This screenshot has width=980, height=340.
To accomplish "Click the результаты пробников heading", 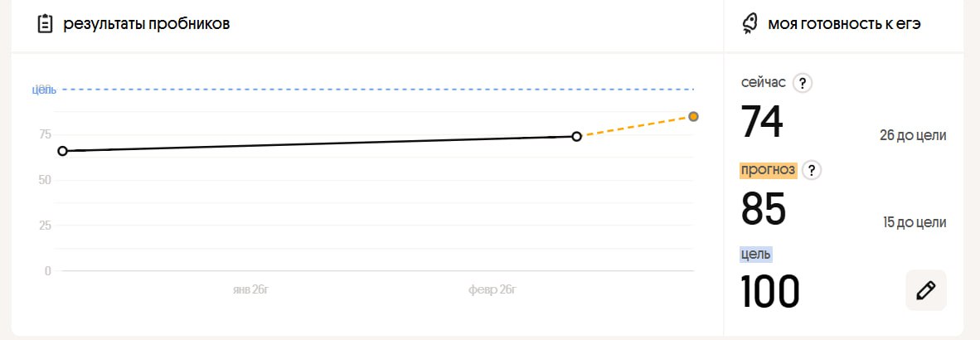I will [x=146, y=24].
